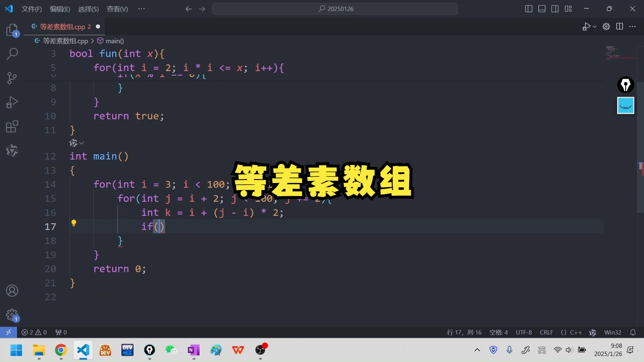This screenshot has height=362, width=644.
Task: Open Google Chrome from taskbar
Action: click(x=61, y=350)
